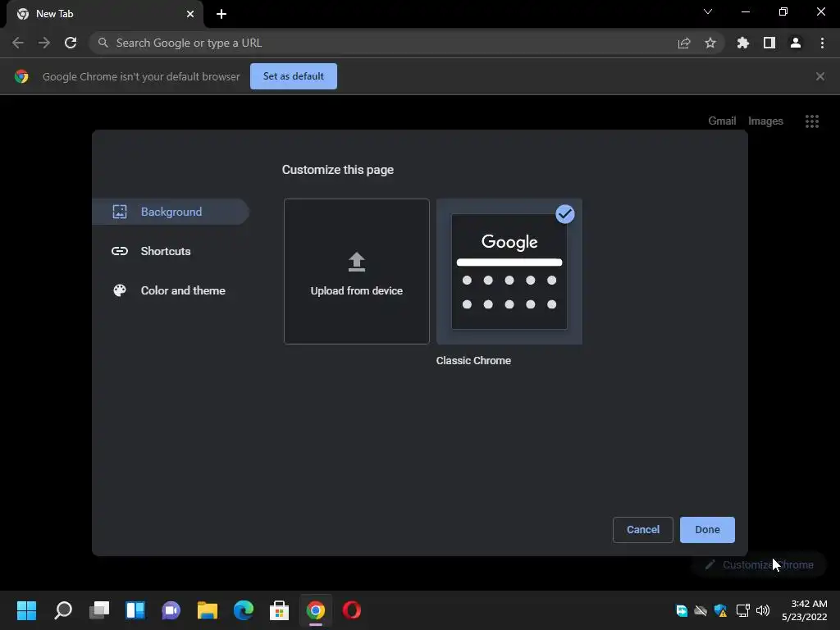This screenshot has width=840, height=630.
Task: Click the Background section image icon
Action: [x=120, y=212]
